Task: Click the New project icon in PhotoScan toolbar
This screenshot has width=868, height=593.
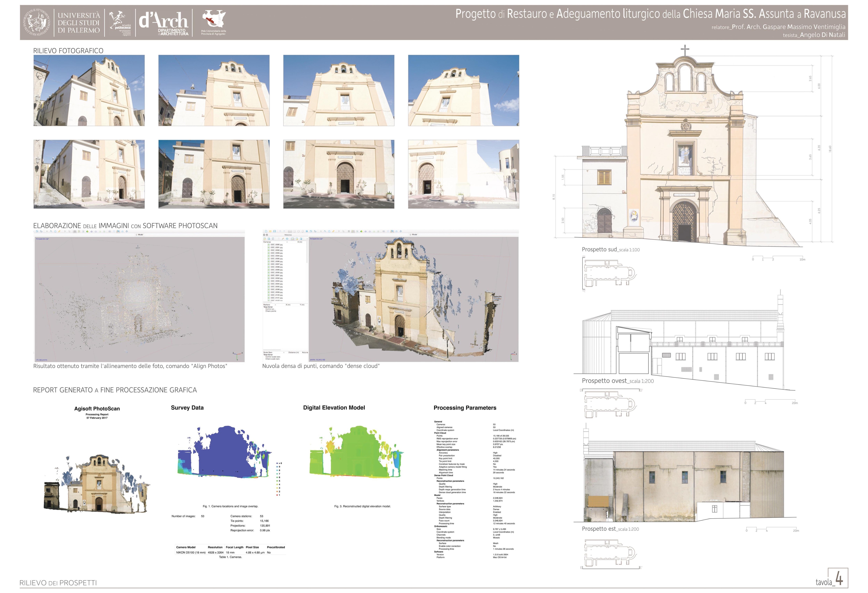Action: tap(266, 231)
